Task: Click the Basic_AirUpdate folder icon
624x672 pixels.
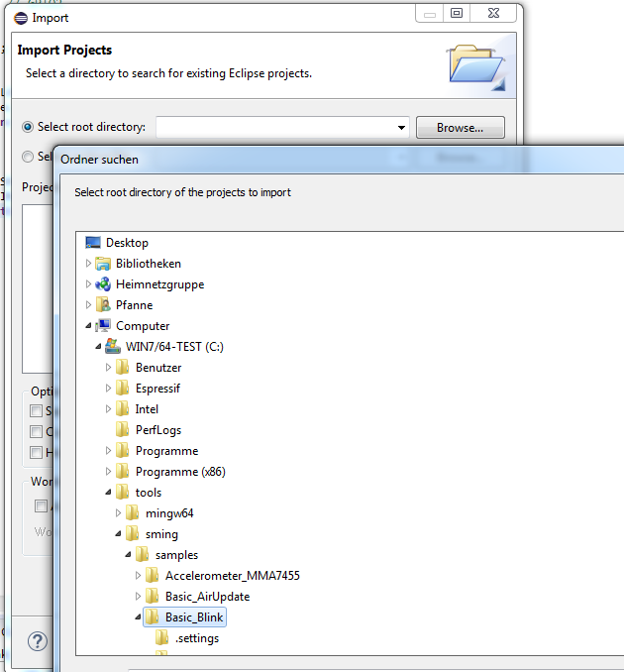Action: tap(153, 596)
